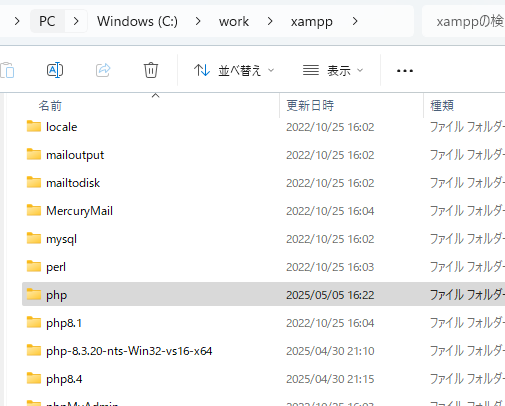Select the locale folder name
This screenshot has height=406, width=505.
click(62, 127)
